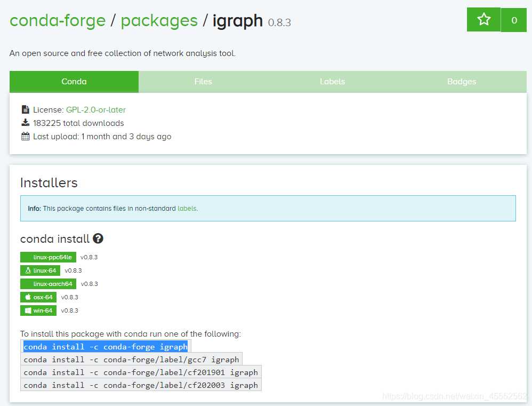Click the star count badge showing 0
The width and height of the screenshot is (532, 406).
point(514,20)
